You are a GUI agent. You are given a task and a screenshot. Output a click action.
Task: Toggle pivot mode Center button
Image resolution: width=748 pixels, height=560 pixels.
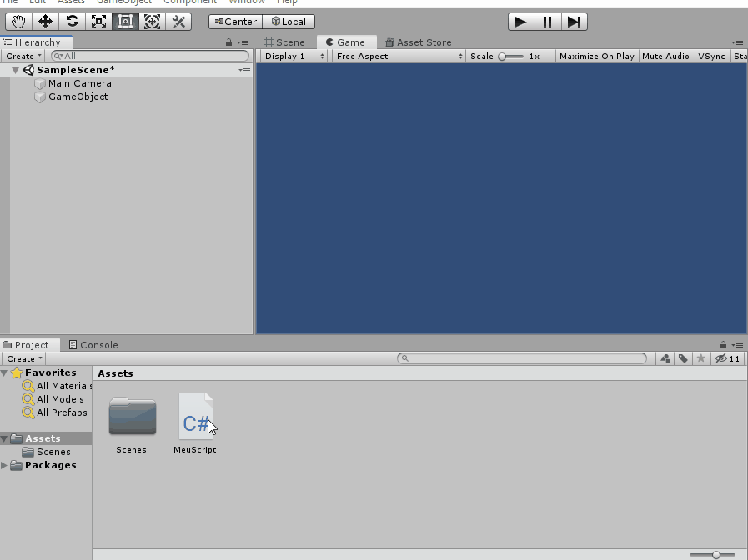point(236,22)
